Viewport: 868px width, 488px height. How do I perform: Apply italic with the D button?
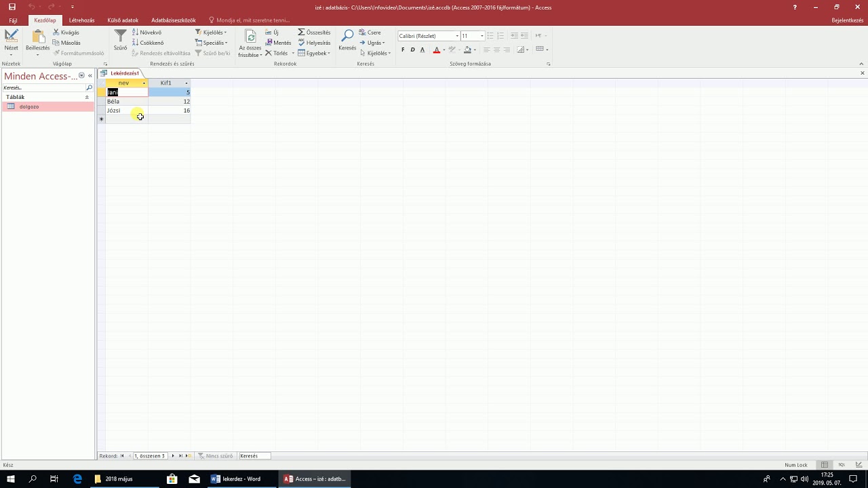[x=412, y=49]
